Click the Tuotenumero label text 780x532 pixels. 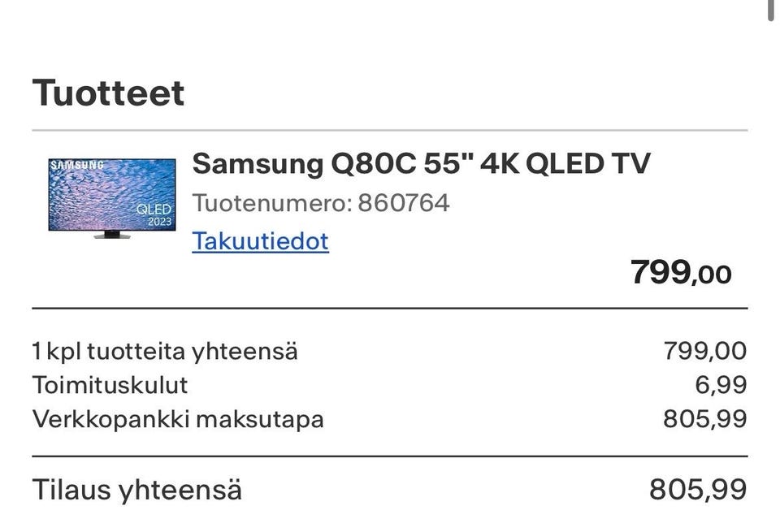point(271,202)
